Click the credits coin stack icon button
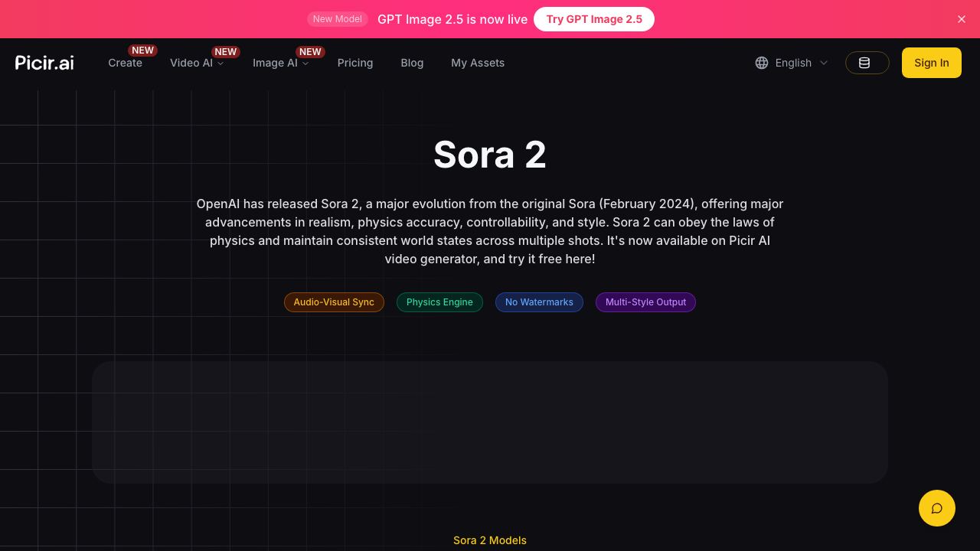980x551 pixels. [x=867, y=63]
